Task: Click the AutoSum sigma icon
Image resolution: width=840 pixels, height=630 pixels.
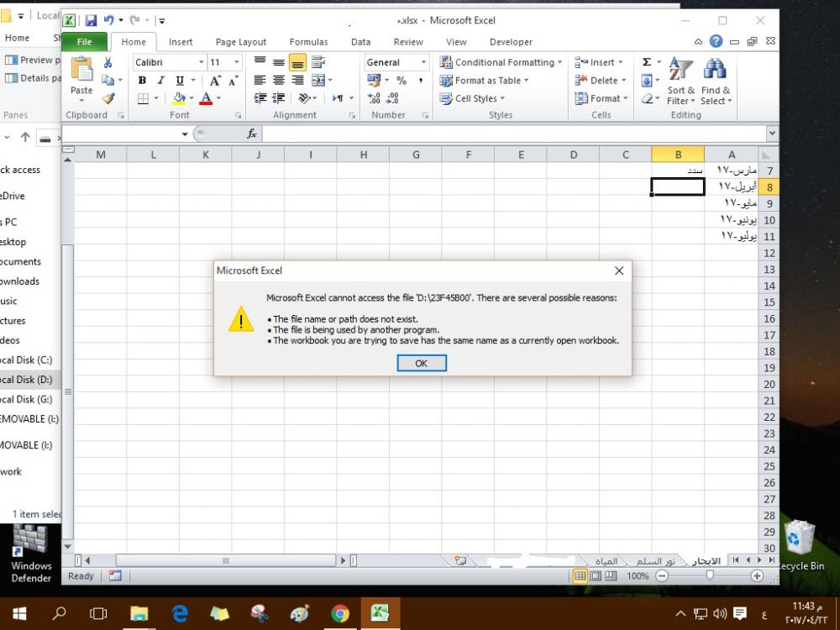Action: (647, 62)
